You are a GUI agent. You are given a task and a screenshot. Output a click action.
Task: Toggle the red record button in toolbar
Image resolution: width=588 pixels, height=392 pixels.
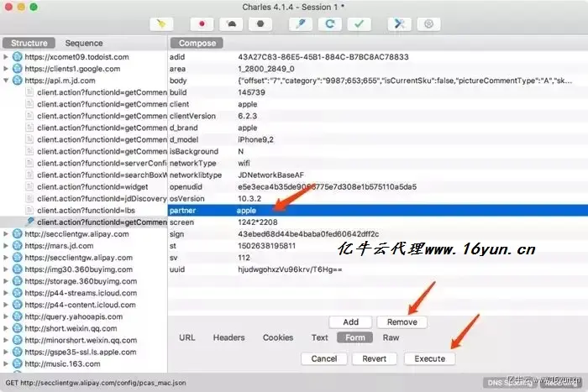coord(202,24)
